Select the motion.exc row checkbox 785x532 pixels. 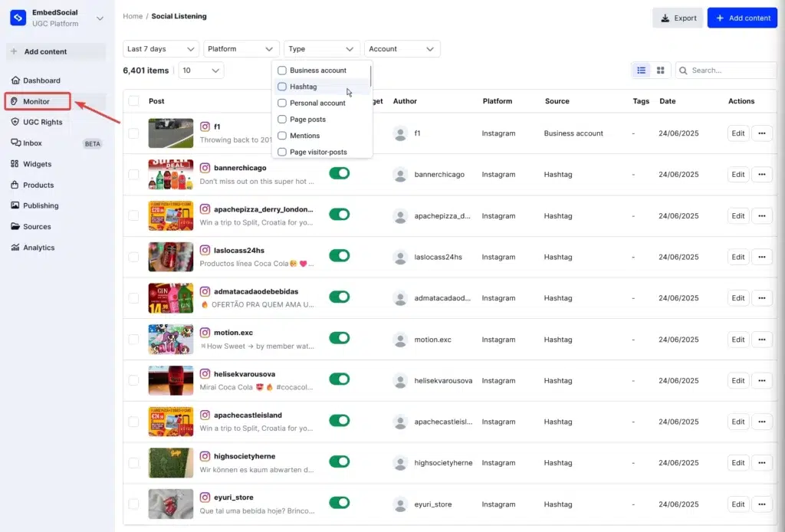click(133, 340)
